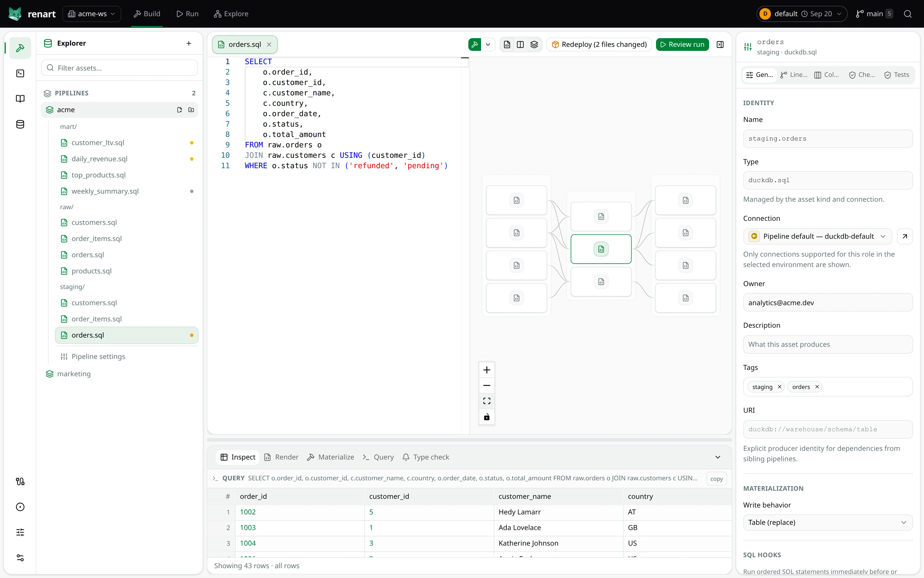
Task: Open the docs book icon in sidebar
Action: tap(20, 99)
